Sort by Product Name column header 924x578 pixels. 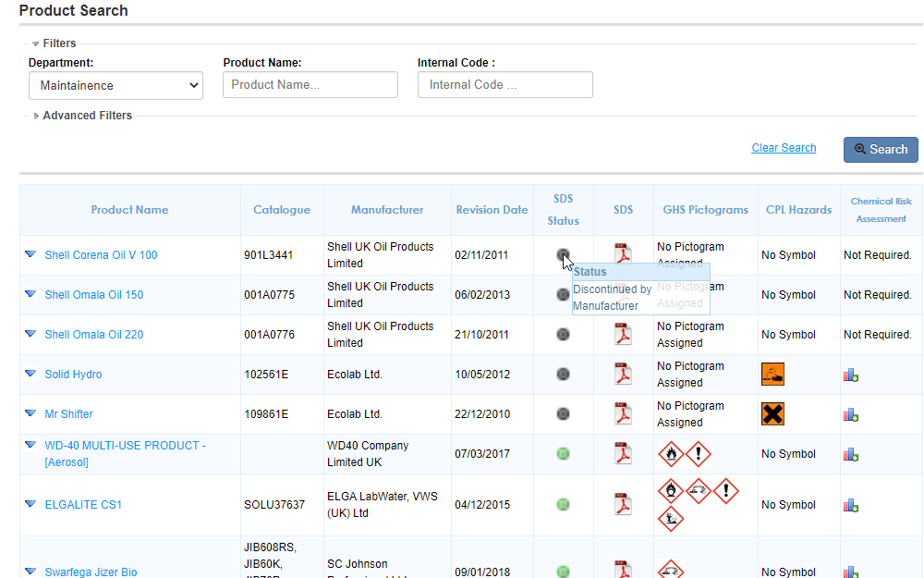pyautogui.click(x=129, y=210)
